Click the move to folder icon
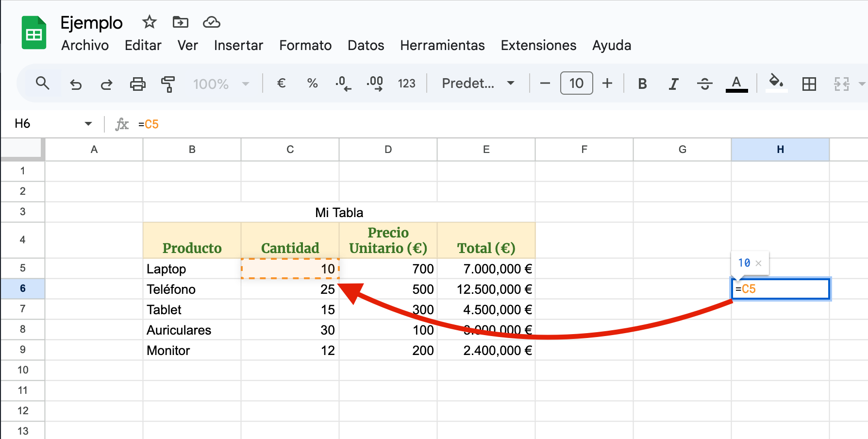 pos(180,22)
